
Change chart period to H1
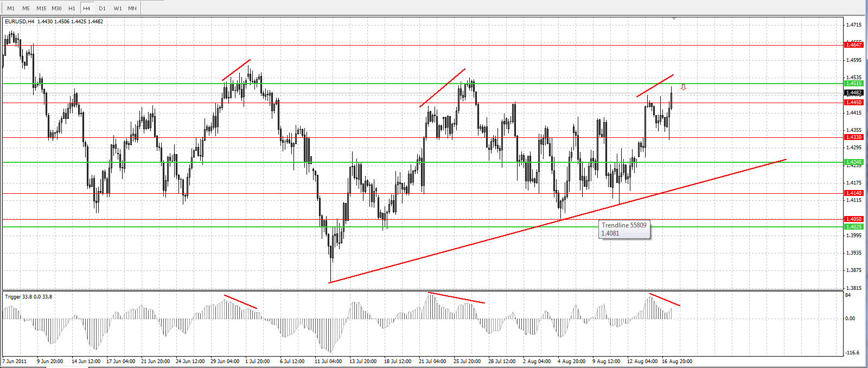coord(72,8)
